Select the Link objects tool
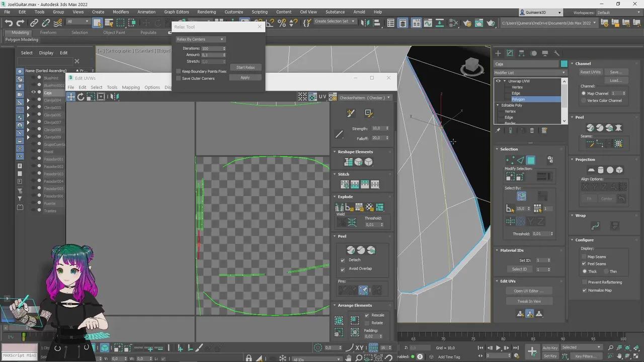Screen dimensions: 644x362 pyautogui.click(x=34, y=23)
